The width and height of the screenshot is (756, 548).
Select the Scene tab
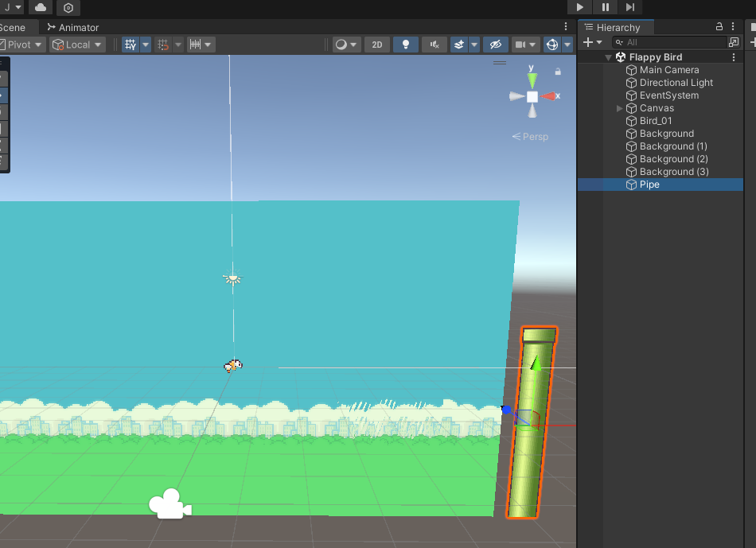pos(13,28)
